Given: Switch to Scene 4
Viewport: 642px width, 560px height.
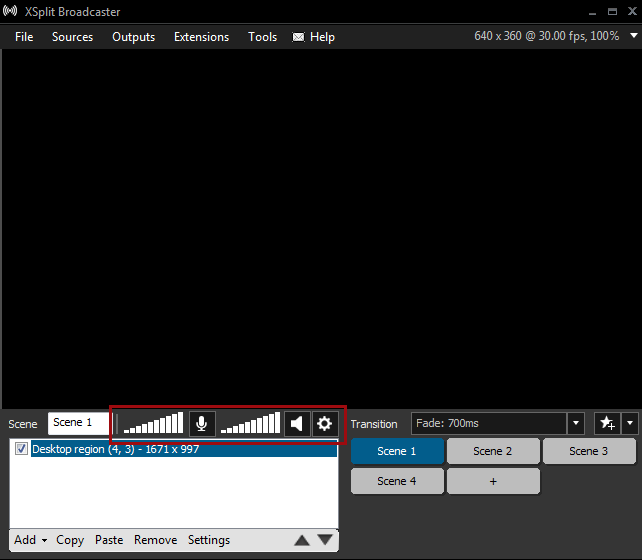Looking at the screenshot, I should pyautogui.click(x=397, y=481).
